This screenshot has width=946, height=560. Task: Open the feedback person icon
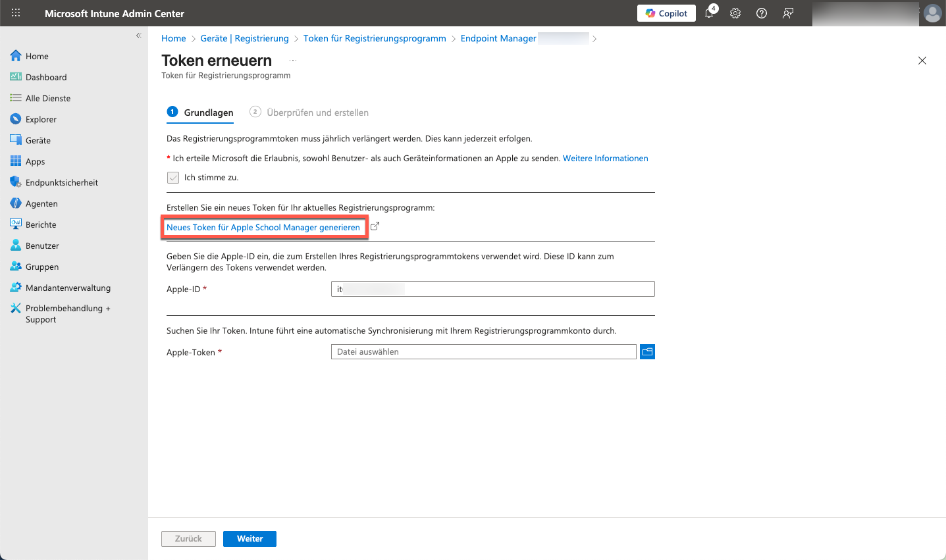[788, 13]
